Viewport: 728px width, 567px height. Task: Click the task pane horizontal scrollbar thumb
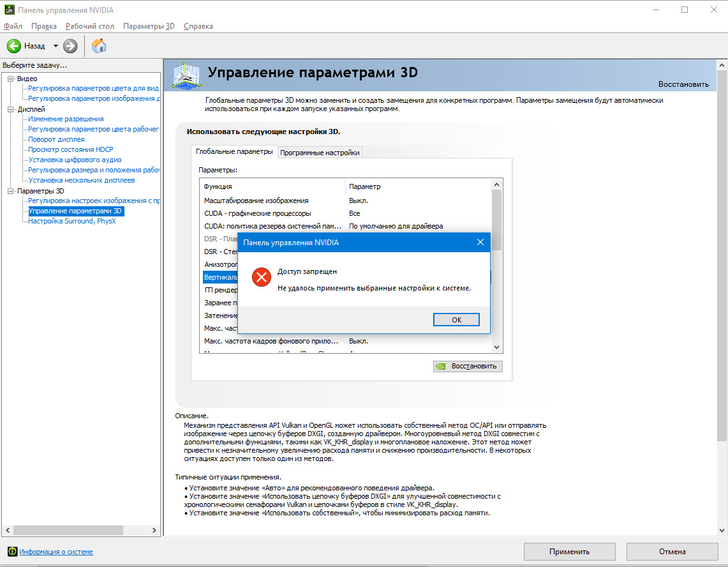coord(68,530)
